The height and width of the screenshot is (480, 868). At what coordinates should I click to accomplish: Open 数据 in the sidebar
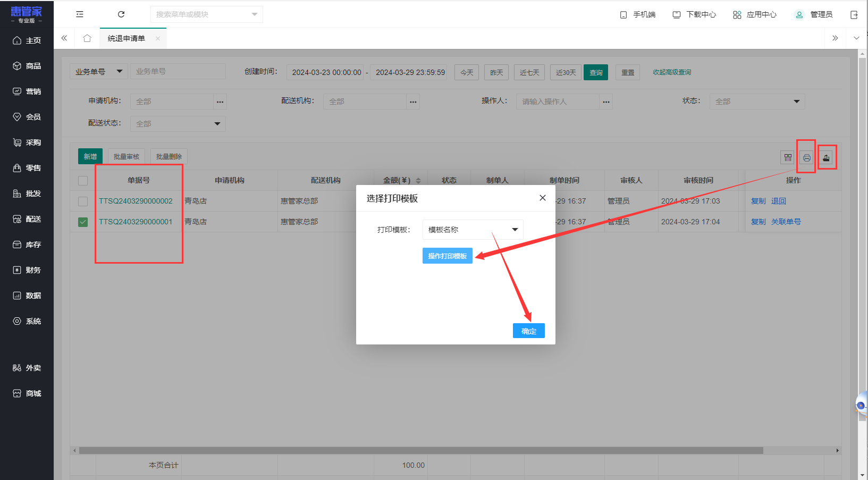27,296
